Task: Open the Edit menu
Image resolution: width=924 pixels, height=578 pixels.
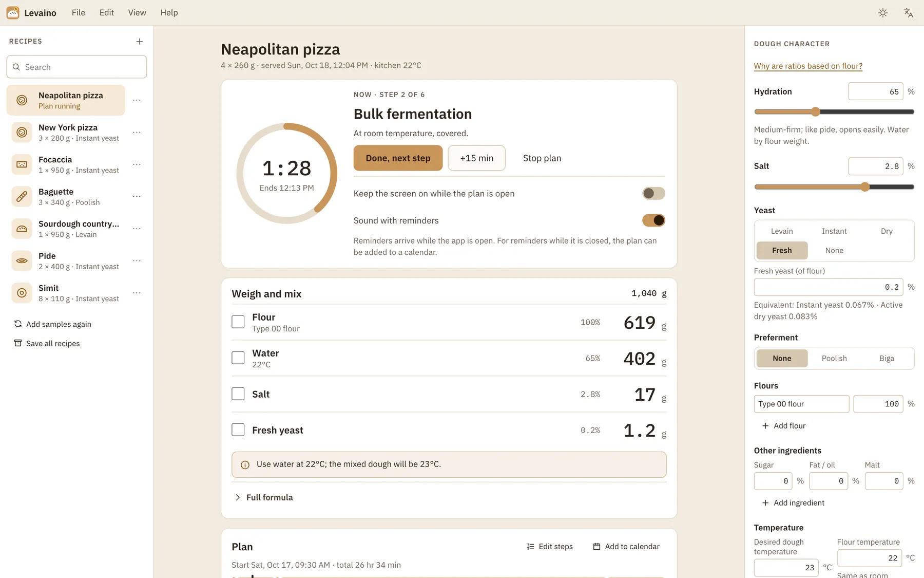Action: (x=107, y=13)
